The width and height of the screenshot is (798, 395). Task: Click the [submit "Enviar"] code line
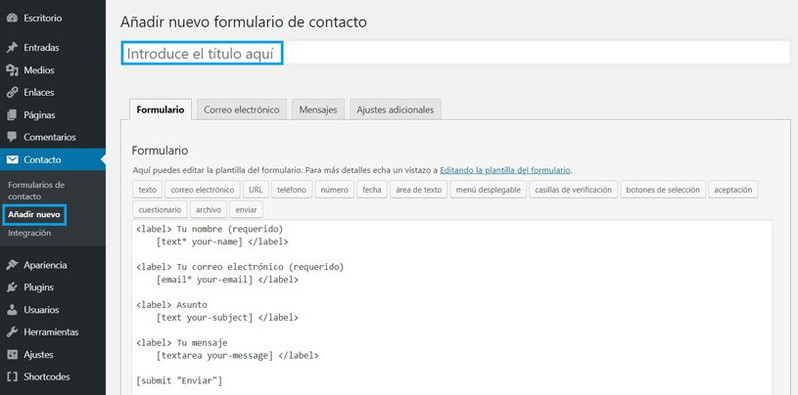pyautogui.click(x=179, y=380)
